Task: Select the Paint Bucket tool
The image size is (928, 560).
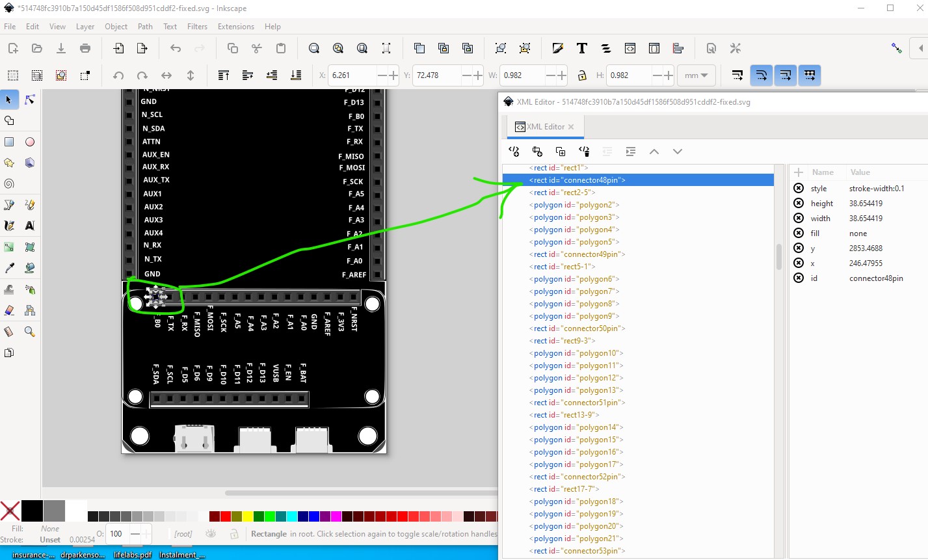Action: point(30,268)
